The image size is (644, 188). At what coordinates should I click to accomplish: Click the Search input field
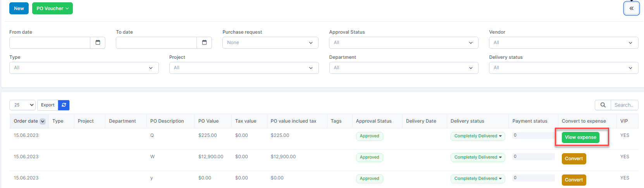pos(624,105)
